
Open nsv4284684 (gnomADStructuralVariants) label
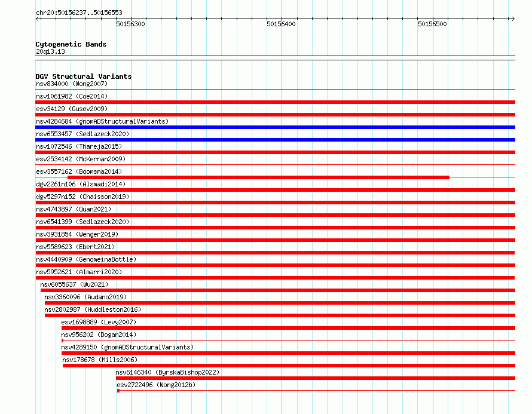[102, 121]
